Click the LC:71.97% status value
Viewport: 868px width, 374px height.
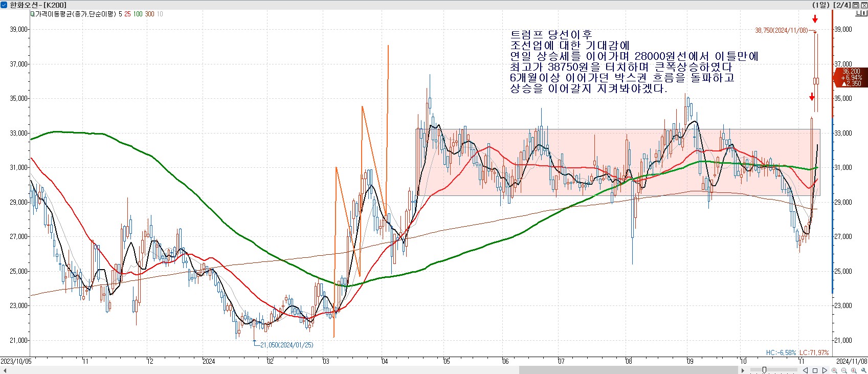click(x=814, y=353)
